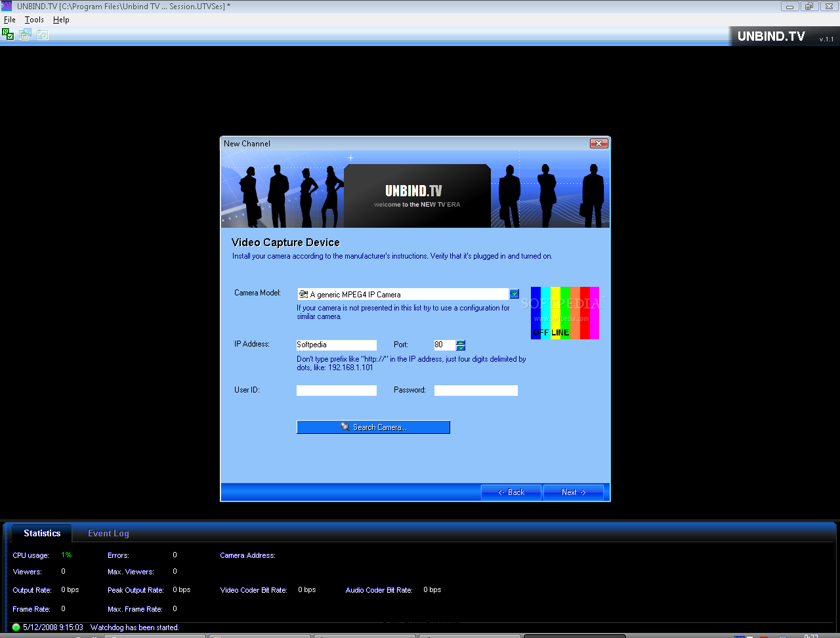Switch to the Event Log tab
Viewport: 840px width, 638px height.
pyautogui.click(x=108, y=533)
